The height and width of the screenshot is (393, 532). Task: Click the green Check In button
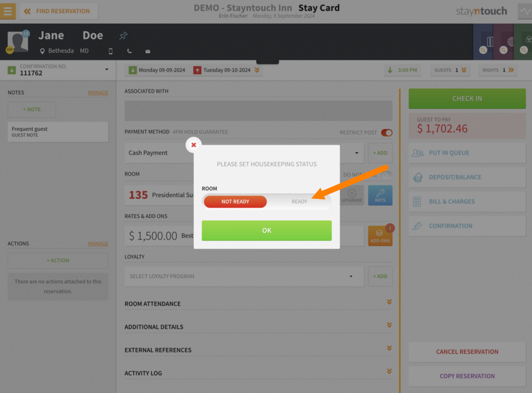tap(467, 99)
